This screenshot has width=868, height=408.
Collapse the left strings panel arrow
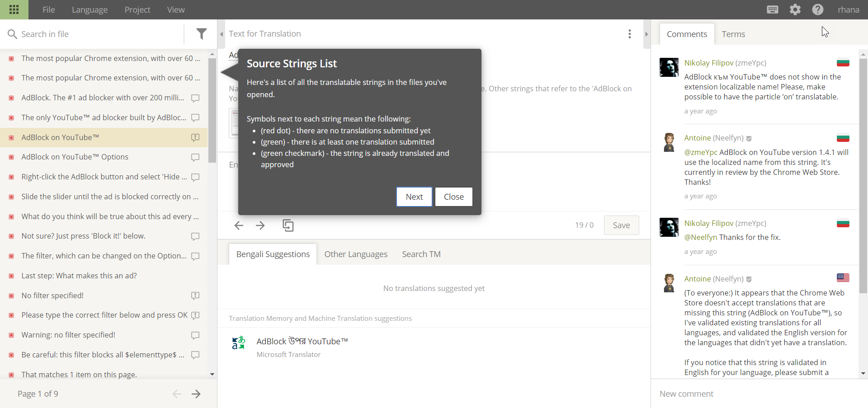pyautogui.click(x=222, y=34)
